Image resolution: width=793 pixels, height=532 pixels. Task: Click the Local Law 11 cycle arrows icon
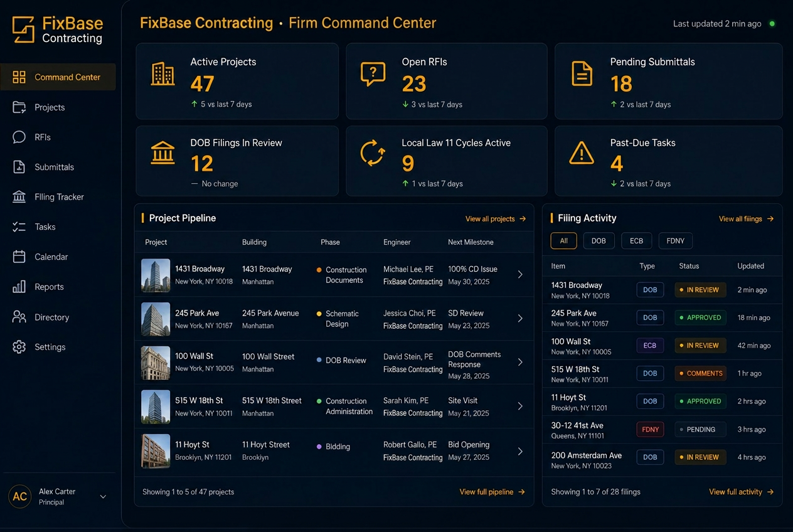[x=373, y=153]
